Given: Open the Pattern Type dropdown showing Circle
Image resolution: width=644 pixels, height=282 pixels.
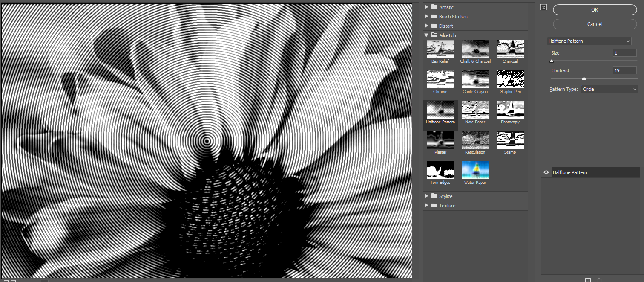Looking at the screenshot, I should [609, 89].
